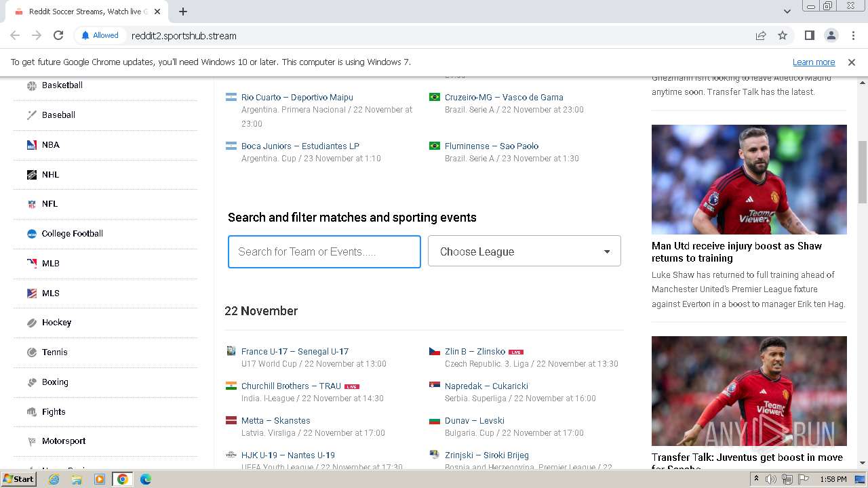Select the Fights icon in sidebar
This screenshot has width=868, height=488.
point(32,412)
